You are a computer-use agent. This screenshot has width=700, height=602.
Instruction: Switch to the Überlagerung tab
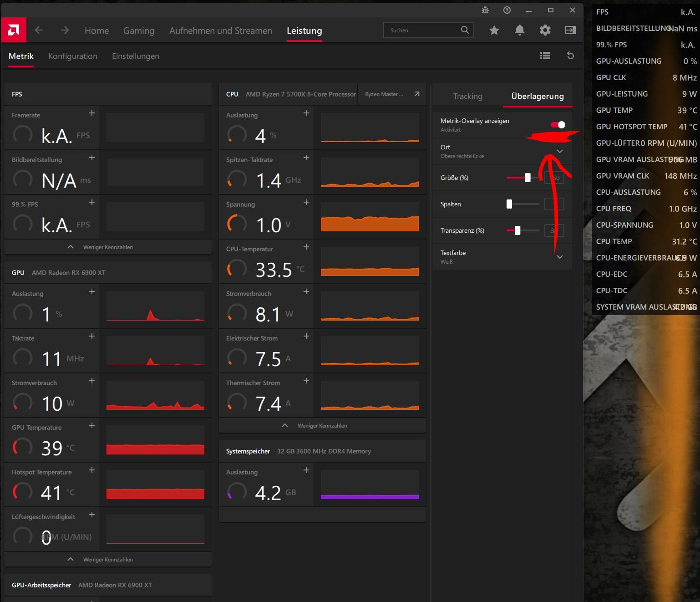coord(538,96)
